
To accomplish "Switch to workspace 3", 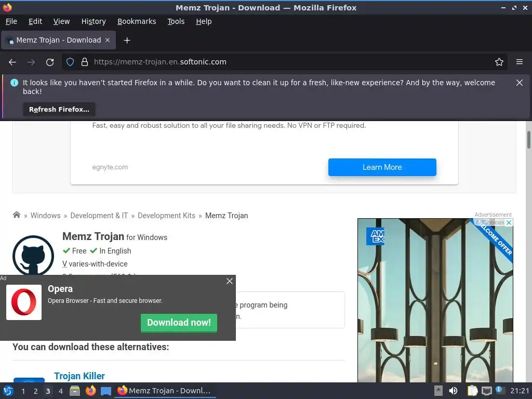I will point(48,391).
